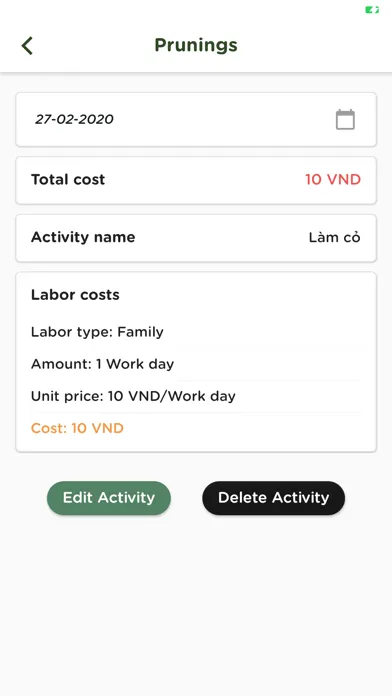Open the calendar date picker icon
This screenshot has width=392, height=696.
point(345,119)
